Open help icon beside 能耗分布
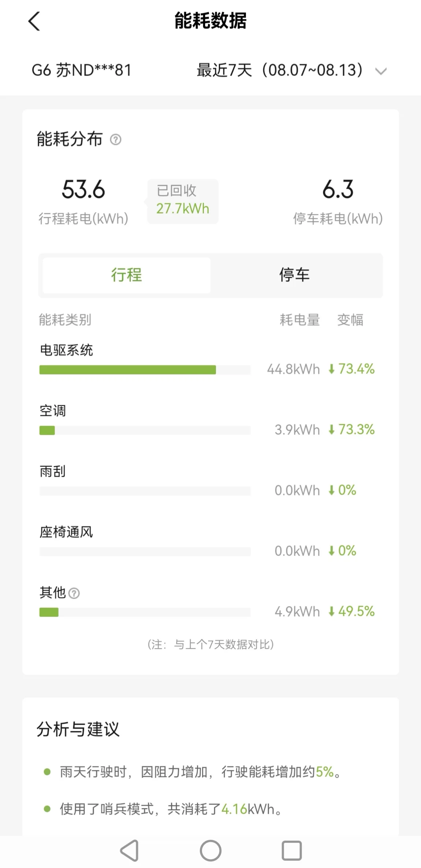421x868 pixels. (x=116, y=139)
